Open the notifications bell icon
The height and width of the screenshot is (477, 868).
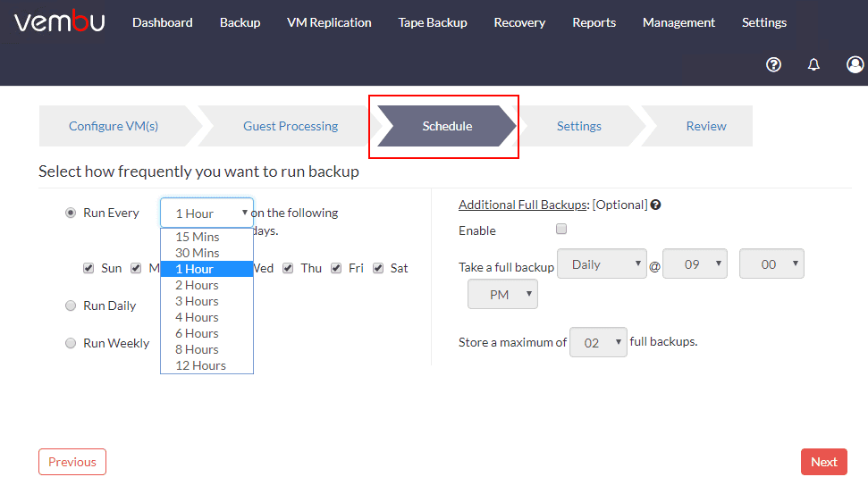(x=813, y=64)
